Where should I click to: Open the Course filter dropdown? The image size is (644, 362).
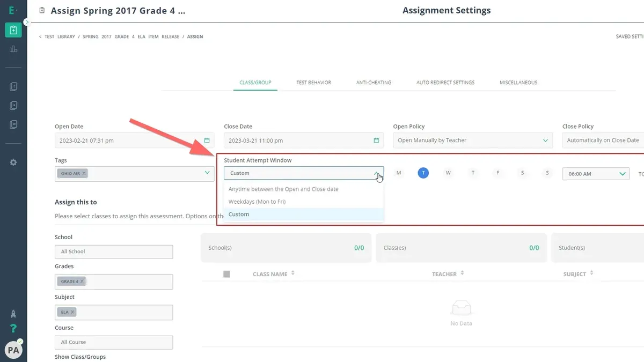point(114,342)
